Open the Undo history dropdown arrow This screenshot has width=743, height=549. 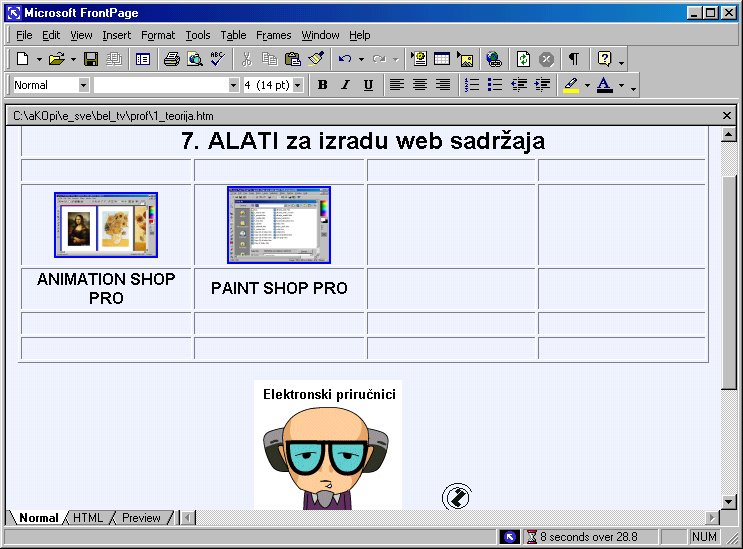362,60
